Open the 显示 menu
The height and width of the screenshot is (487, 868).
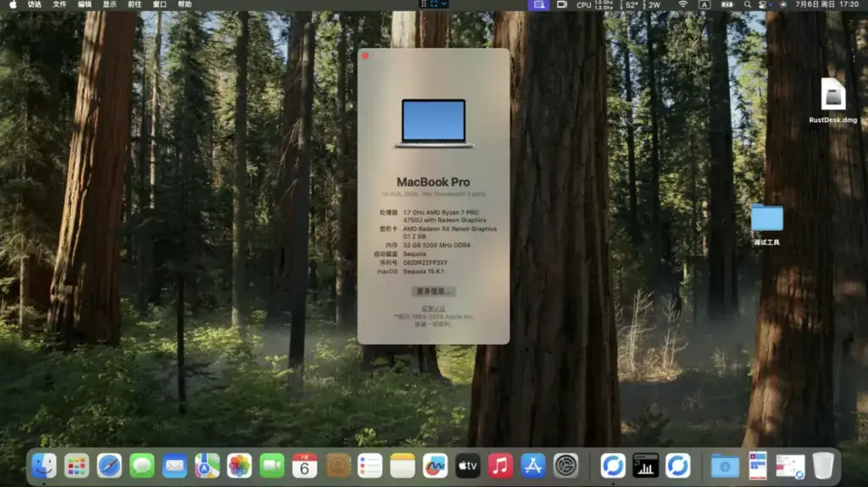point(109,4)
